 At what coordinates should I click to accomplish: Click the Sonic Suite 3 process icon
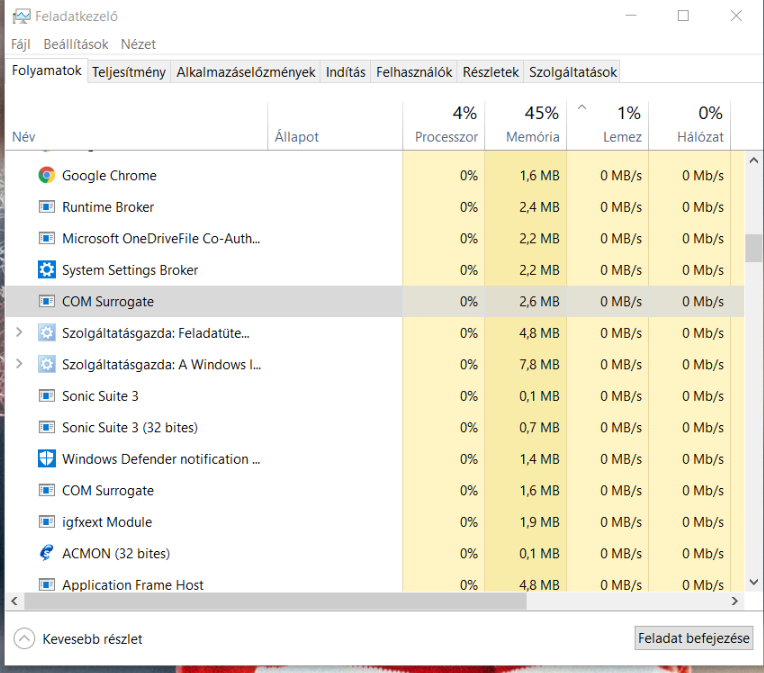[47, 396]
